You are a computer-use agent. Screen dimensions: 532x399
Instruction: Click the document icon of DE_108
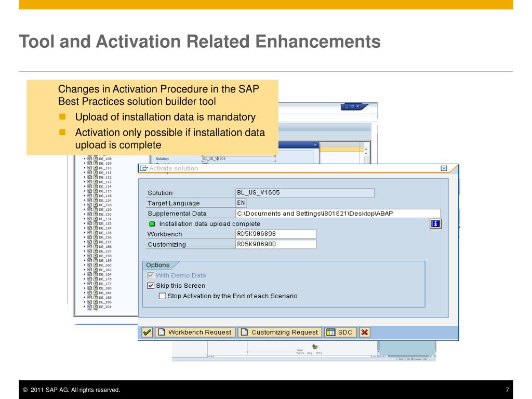(x=96, y=158)
